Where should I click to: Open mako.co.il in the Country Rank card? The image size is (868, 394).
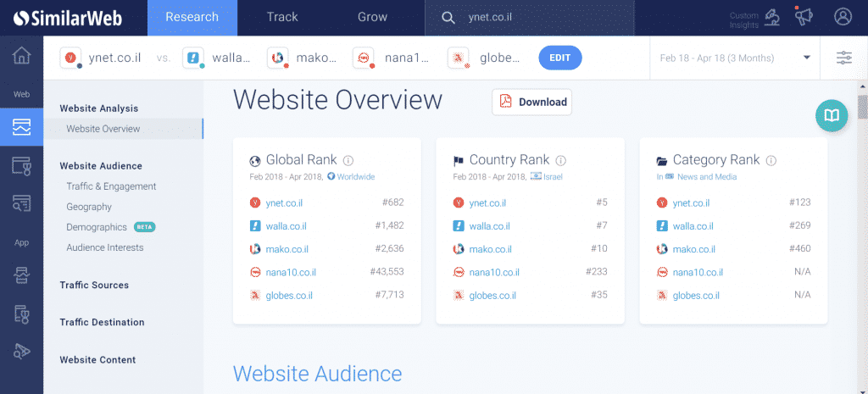pyautogui.click(x=491, y=249)
